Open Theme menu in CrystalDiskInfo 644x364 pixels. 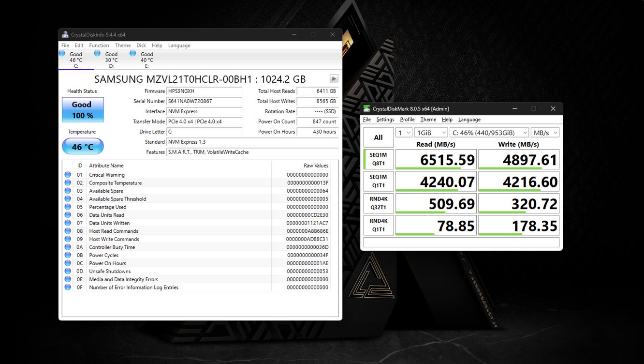123,45
